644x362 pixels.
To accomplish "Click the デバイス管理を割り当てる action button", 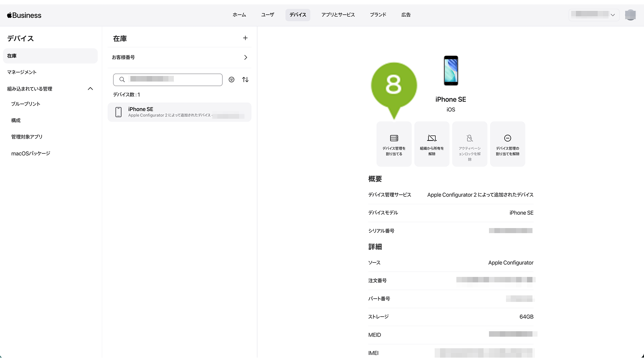I will point(394,144).
